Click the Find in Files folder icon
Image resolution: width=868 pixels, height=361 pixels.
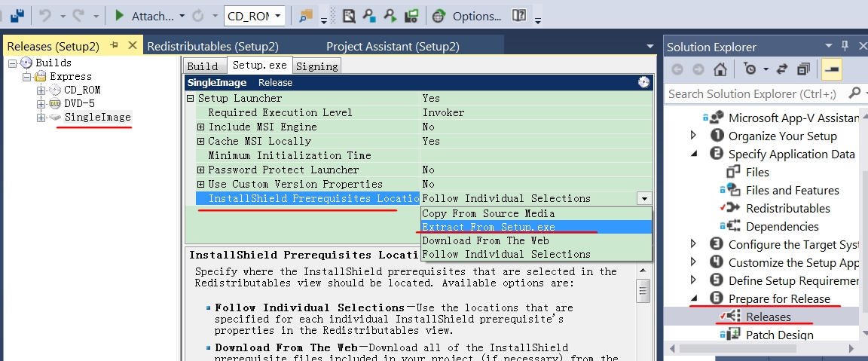[x=306, y=16]
